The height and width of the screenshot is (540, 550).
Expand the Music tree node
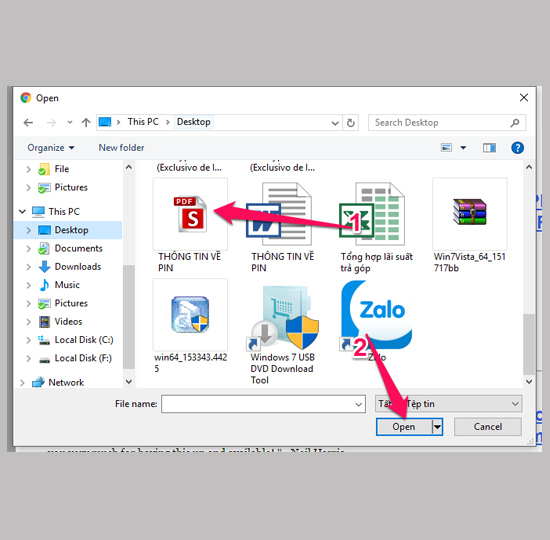[x=28, y=285]
